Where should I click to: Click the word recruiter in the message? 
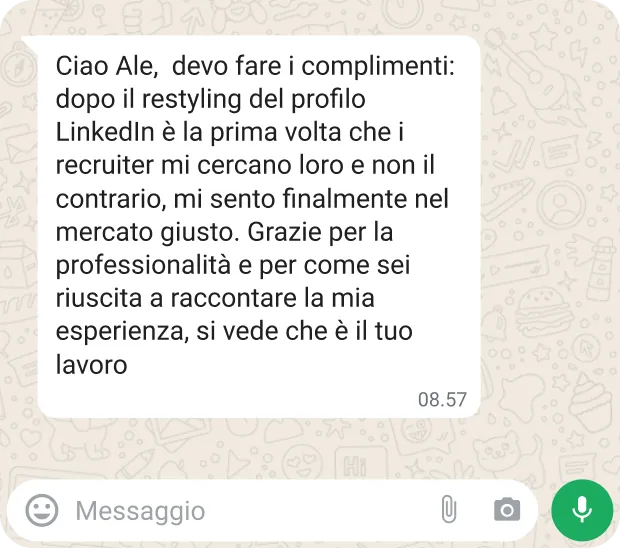pyautogui.click(x=104, y=165)
